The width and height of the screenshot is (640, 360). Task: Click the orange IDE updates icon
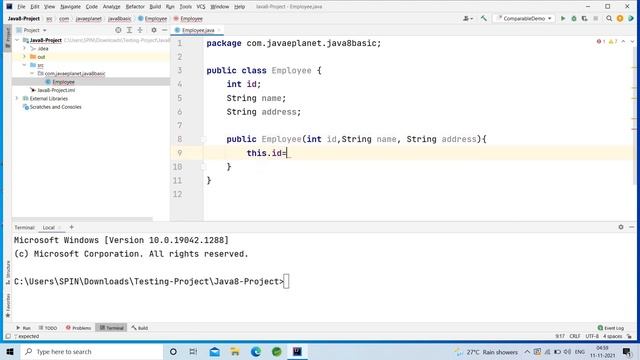(x=620, y=18)
